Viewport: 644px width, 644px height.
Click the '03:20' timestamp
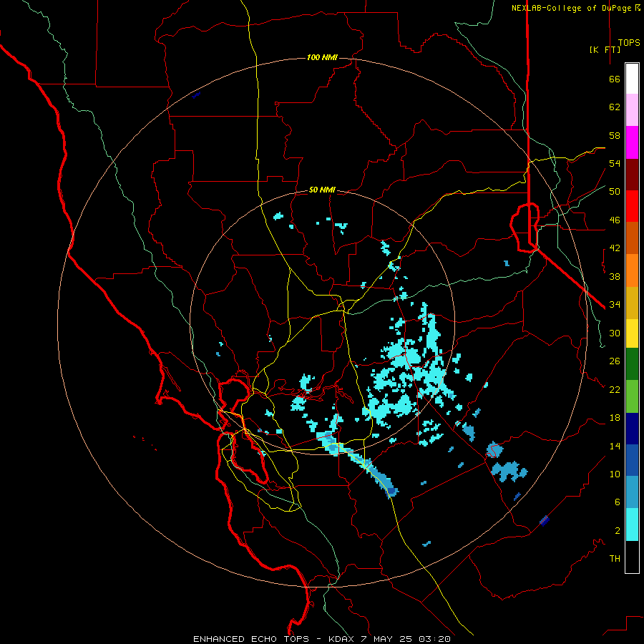coord(434,639)
